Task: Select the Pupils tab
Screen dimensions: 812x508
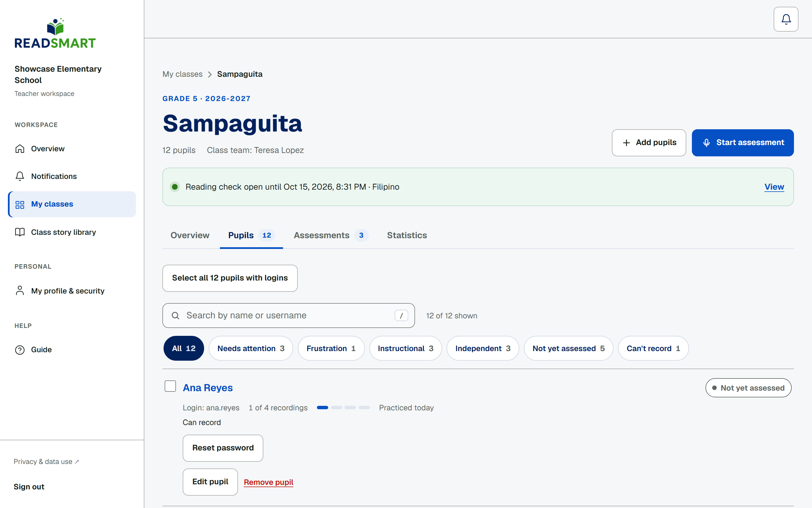Action: pyautogui.click(x=251, y=236)
